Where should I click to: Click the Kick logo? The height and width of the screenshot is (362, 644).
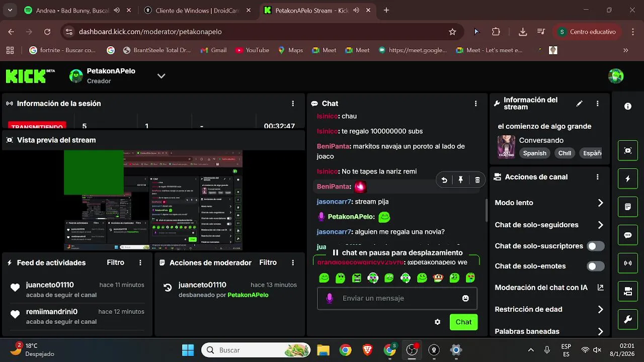[x=30, y=76]
